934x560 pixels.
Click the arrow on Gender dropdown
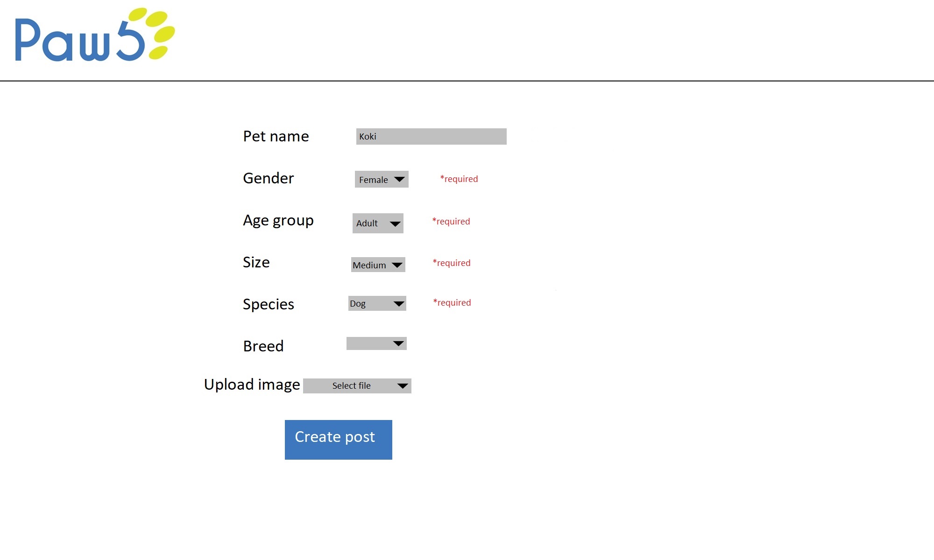pyautogui.click(x=399, y=179)
